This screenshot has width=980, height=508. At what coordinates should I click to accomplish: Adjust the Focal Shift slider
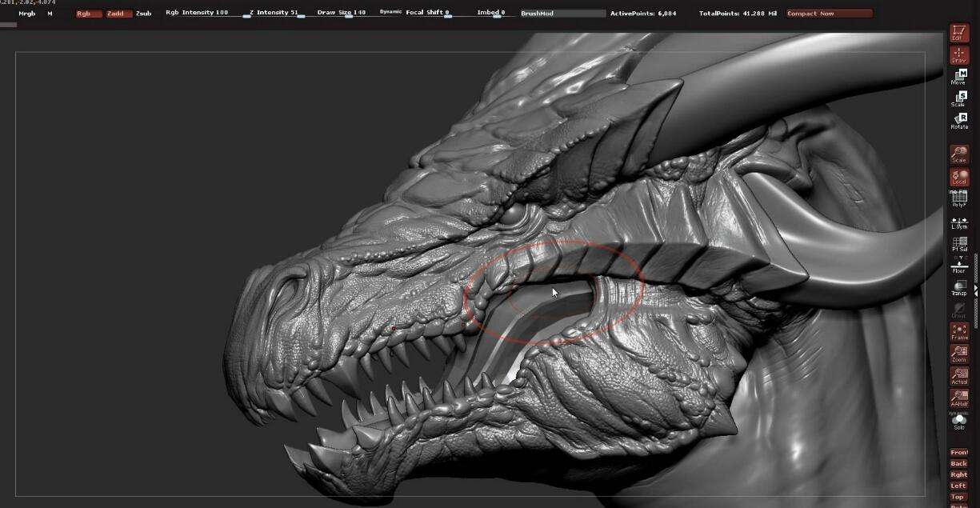pos(428,14)
